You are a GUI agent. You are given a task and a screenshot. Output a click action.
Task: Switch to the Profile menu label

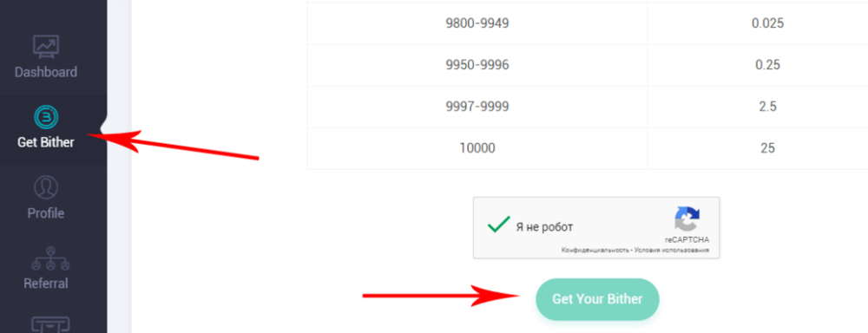point(46,213)
